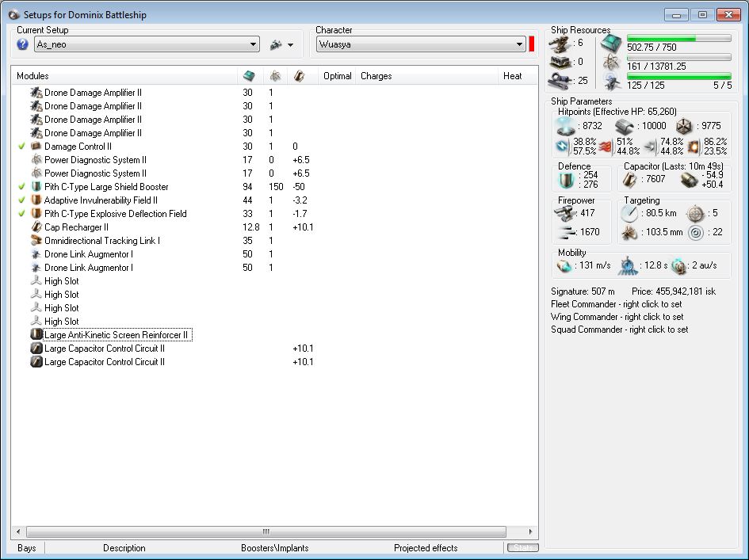Click the Price: 455,942,181 isk text

click(x=674, y=291)
